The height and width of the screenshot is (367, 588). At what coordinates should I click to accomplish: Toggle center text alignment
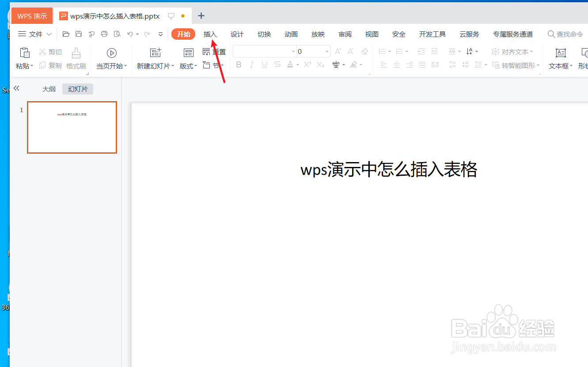397,65
